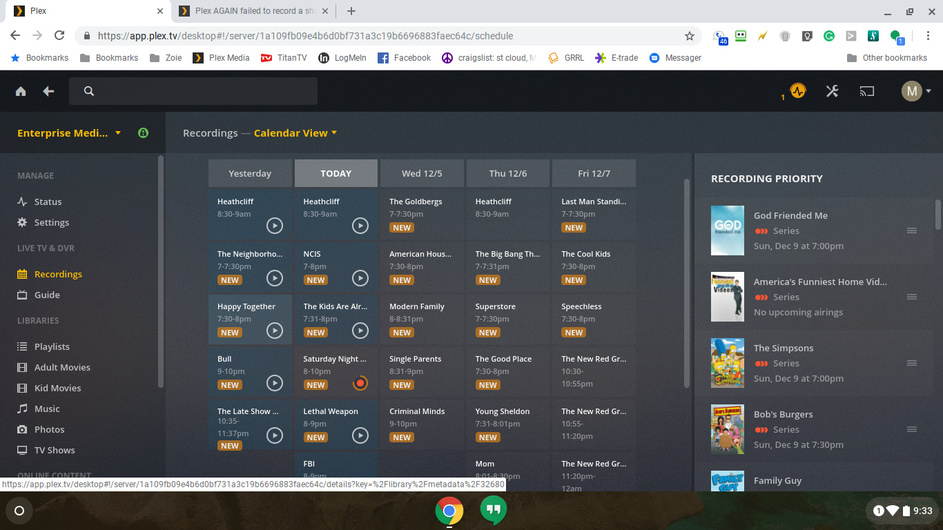Click the calendar schedule scrollbar

687,283
